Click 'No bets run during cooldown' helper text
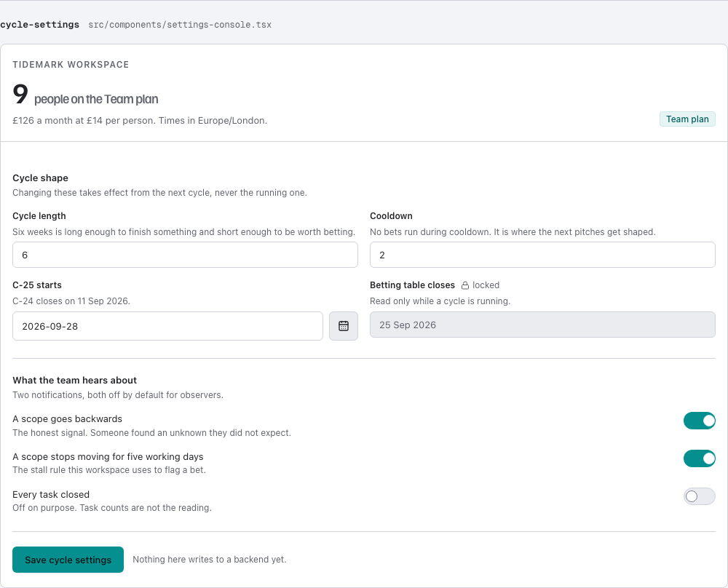This screenshot has width=728, height=588. [513, 232]
